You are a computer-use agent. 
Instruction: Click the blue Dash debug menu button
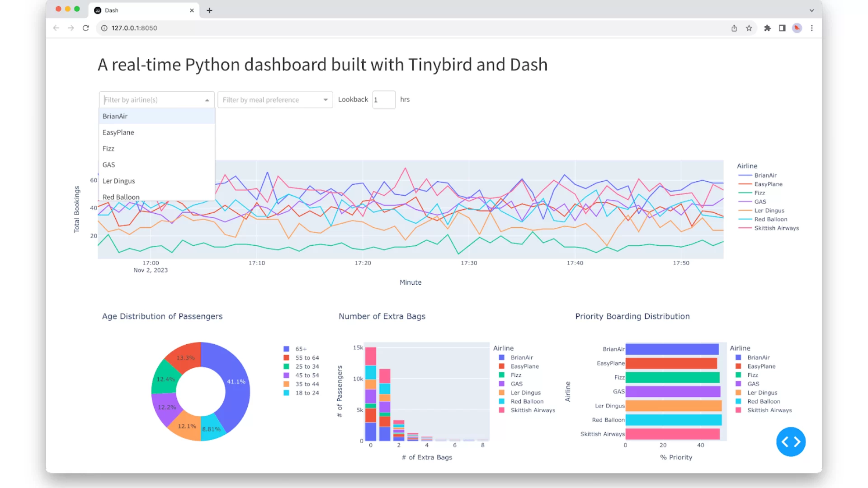[x=791, y=441]
